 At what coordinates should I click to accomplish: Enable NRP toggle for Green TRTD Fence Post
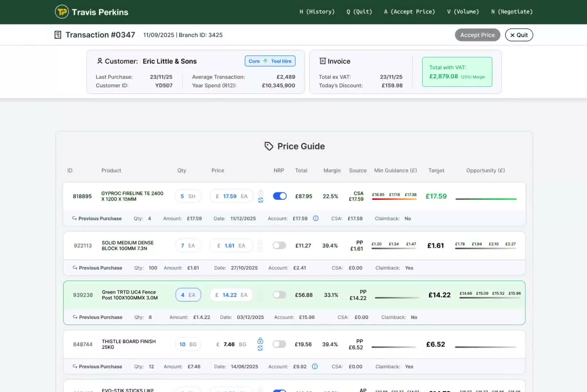tap(279, 295)
